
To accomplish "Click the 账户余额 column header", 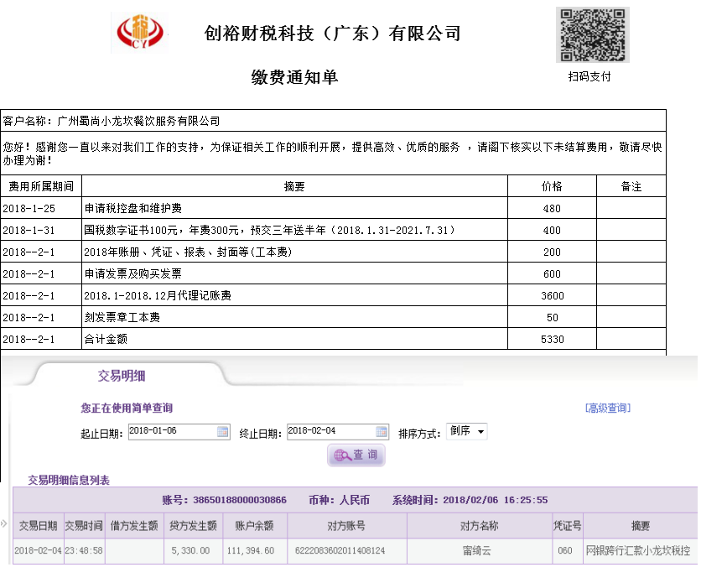I will (x=255, y=525).
